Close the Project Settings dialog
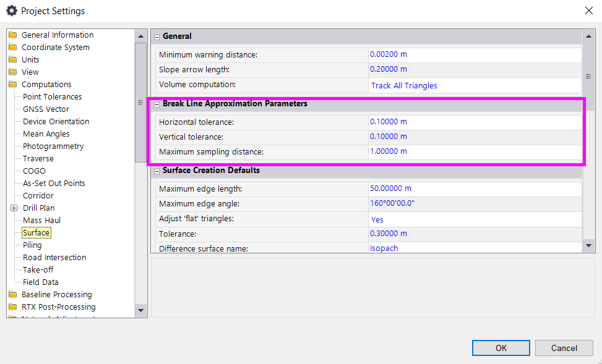602x364 pixels. tap(588, 11)
